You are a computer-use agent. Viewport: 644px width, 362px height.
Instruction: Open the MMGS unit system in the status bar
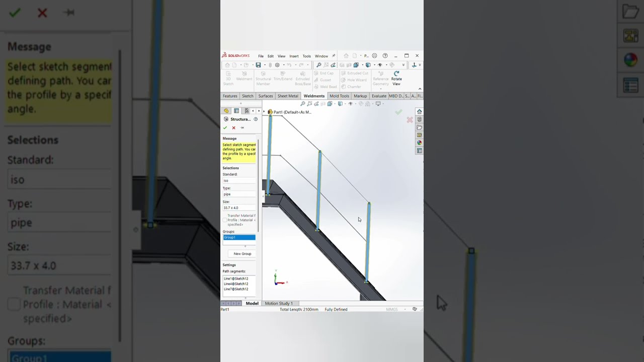(x=392, y=309)
